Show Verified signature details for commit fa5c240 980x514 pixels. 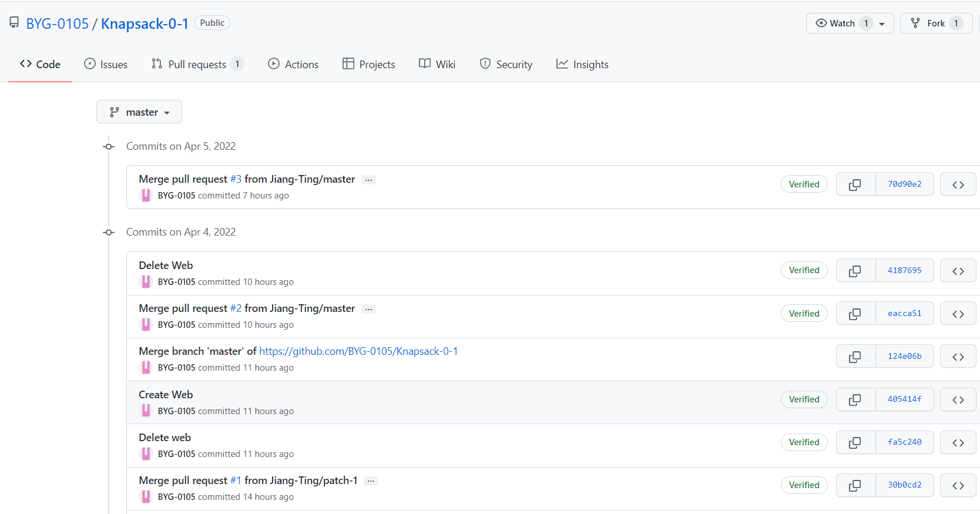804,442
